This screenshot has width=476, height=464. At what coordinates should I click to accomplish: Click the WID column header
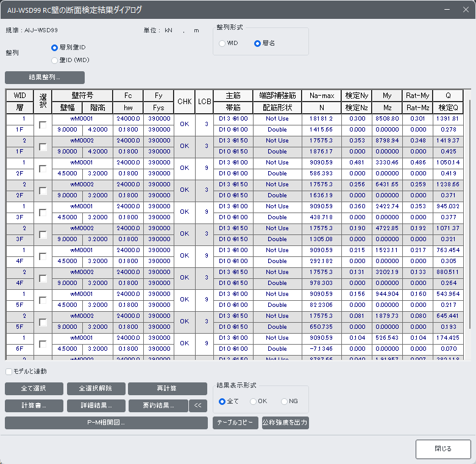pyautogui.click(x=20, y=96)
